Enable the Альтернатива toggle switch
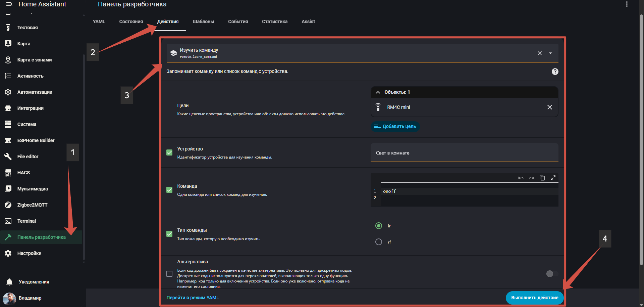644x307 pixels. point(552,274)
